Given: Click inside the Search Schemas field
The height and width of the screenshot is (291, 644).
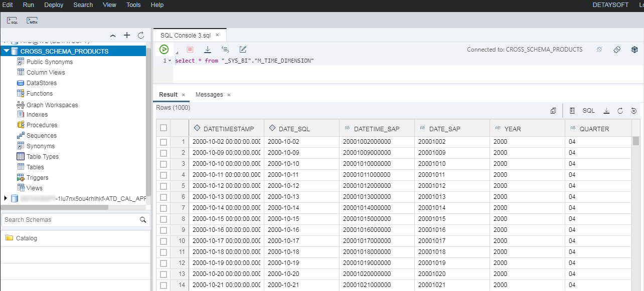Looking at the screenshot, I should click(x=65, y=219).
